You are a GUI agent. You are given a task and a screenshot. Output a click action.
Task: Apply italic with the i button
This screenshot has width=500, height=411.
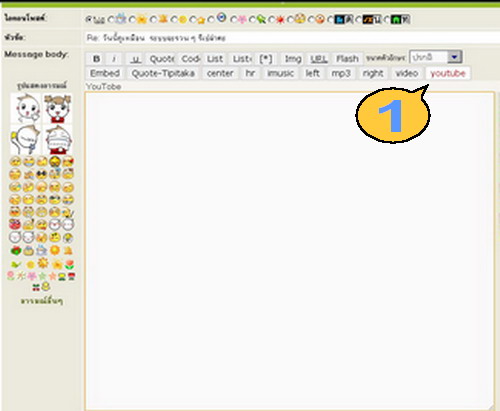(114, 59)
